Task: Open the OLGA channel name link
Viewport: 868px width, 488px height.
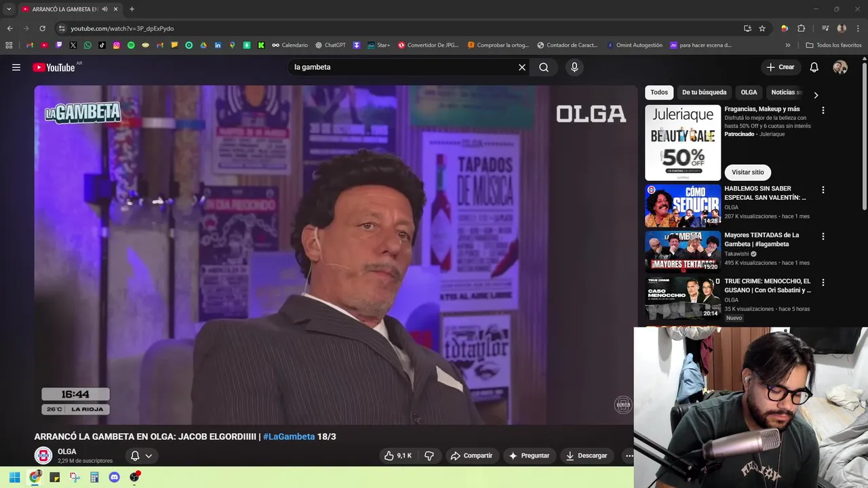Action: tap(67, 451)
